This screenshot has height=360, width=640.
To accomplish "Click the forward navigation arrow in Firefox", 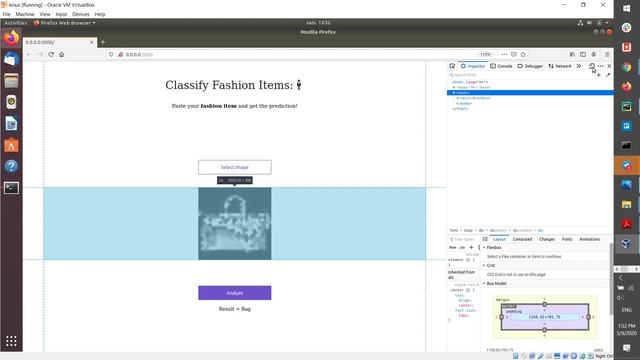I will click(x=40, y=54).
